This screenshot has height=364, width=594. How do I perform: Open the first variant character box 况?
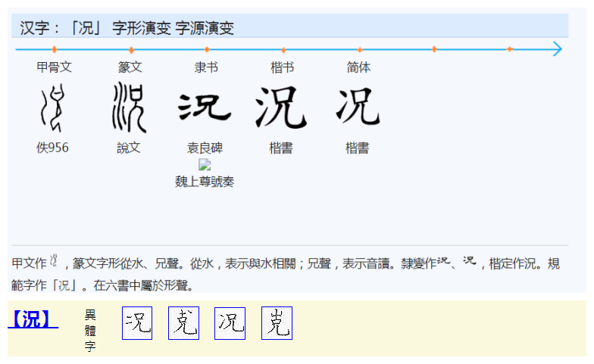137,323
